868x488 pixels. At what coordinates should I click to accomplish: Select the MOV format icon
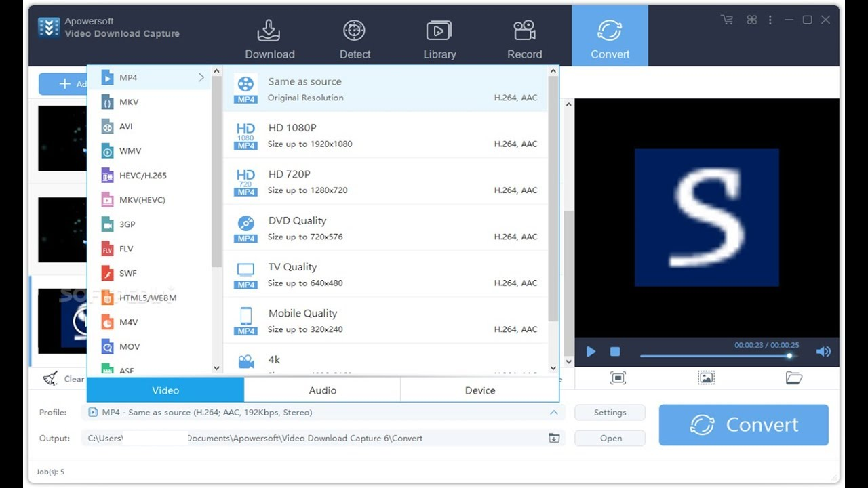click(x=107, y=346)
